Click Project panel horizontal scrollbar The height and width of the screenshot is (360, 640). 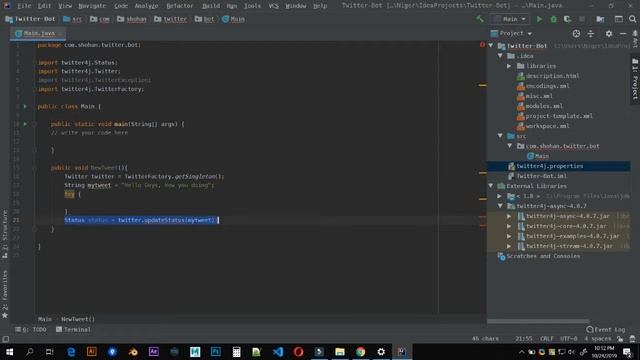[538, 321]
